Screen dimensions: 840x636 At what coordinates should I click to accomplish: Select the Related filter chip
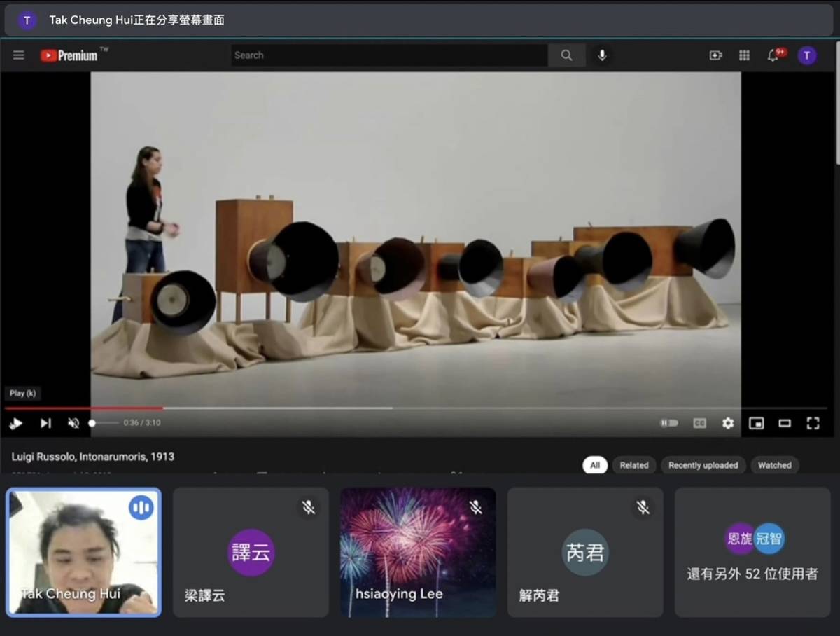(634, 465)
